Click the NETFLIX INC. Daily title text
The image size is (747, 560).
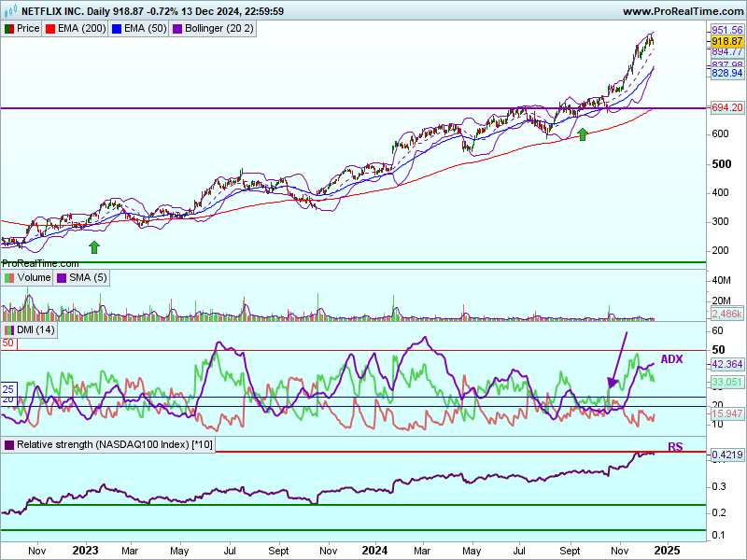(66, 11)
